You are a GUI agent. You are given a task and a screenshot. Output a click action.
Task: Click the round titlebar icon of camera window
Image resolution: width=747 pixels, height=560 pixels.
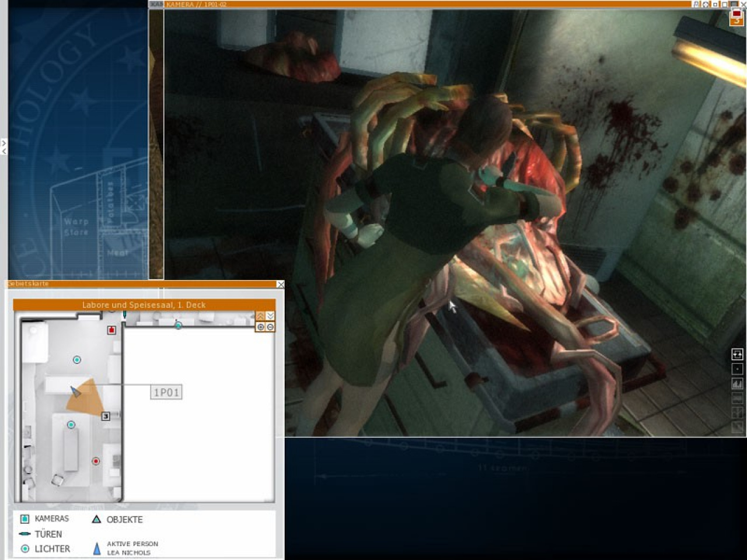coord(706,4)
